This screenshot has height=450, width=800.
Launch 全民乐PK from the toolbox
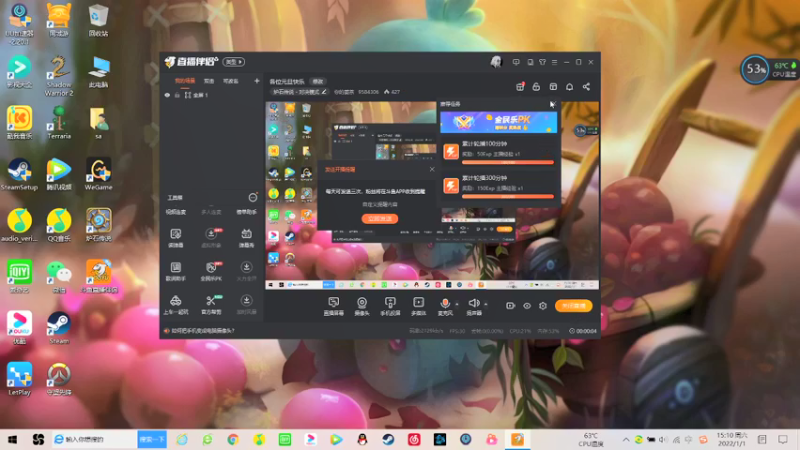click(x=211, y=271)
